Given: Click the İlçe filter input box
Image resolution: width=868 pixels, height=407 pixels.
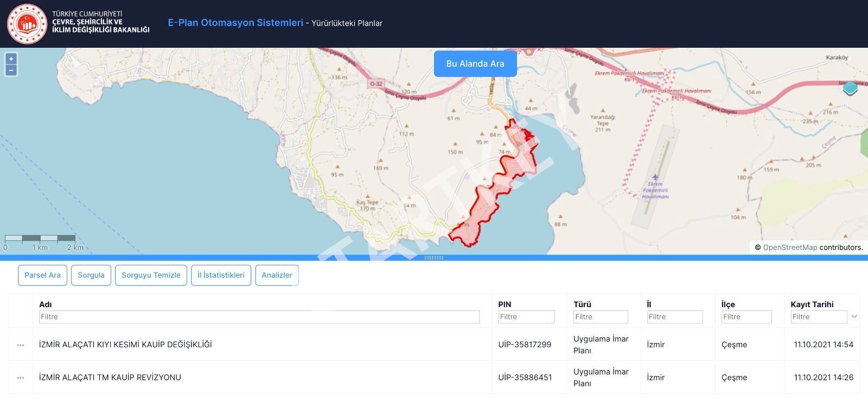Looking at the screenshot, I should [x=746, y=317].
